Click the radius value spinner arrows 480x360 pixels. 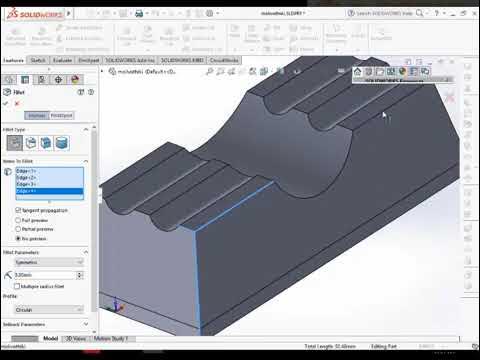(x=80, y=275)
